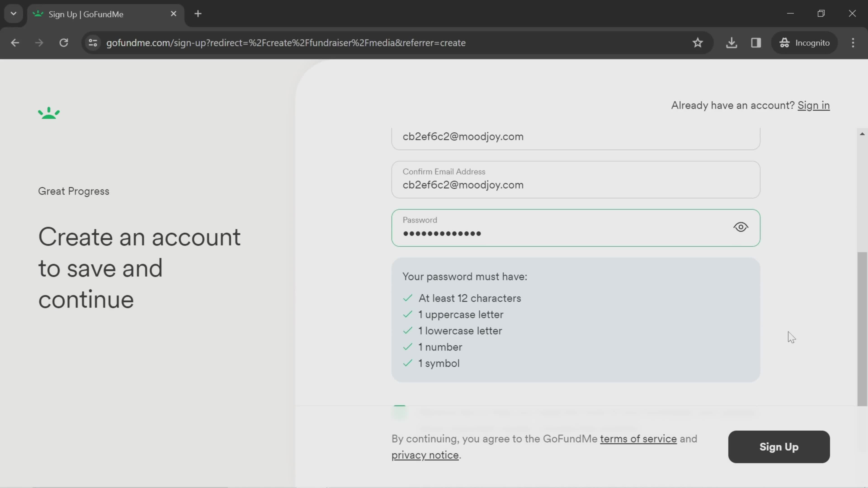The width and height of the screenshot is (868, 488).
Task: Open the terms of service link
Action: tap(638, 439)
